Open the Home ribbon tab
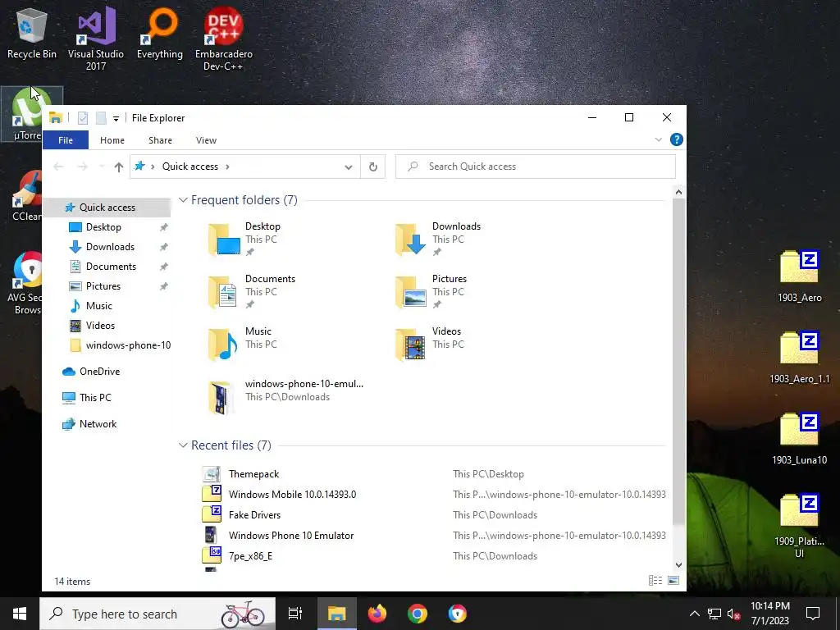Image resolution: width=840 pixels, height=630 pixels. tap(112, 140)
